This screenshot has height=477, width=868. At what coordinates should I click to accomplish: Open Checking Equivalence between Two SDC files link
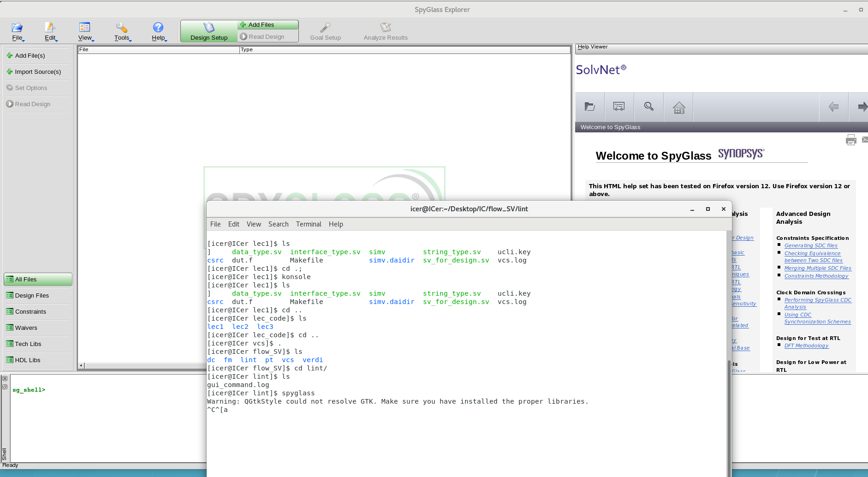point(813,257)
